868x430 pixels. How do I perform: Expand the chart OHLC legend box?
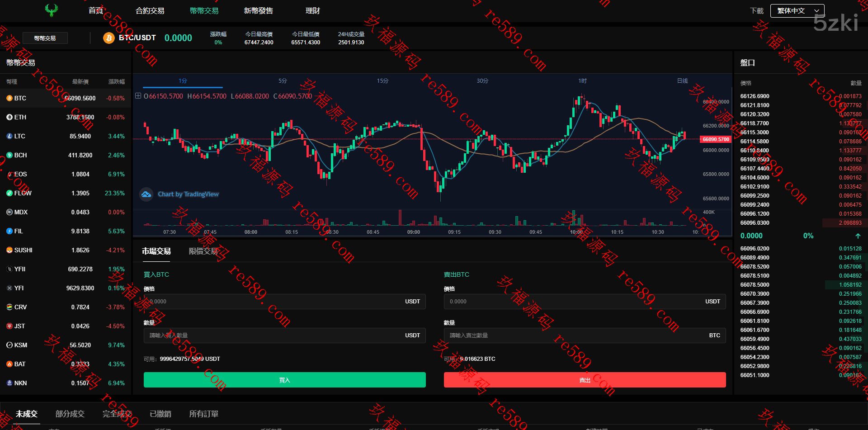[138, 96]
